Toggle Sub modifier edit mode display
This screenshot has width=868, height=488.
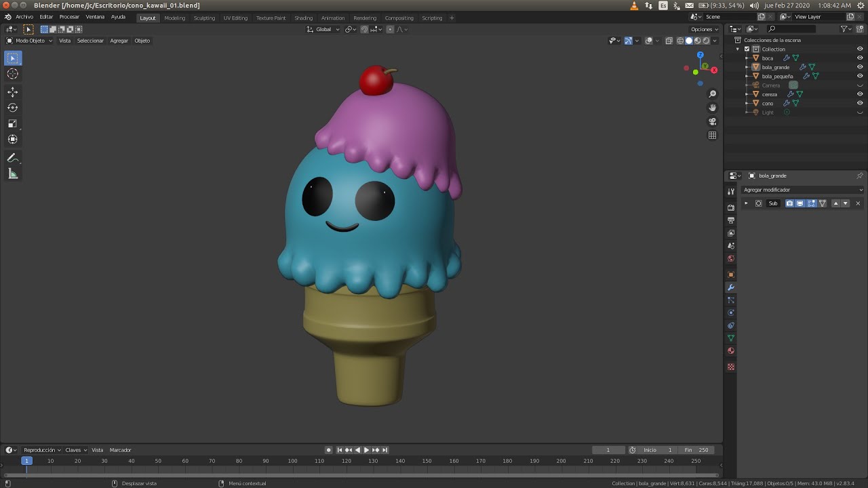point(812,203)
